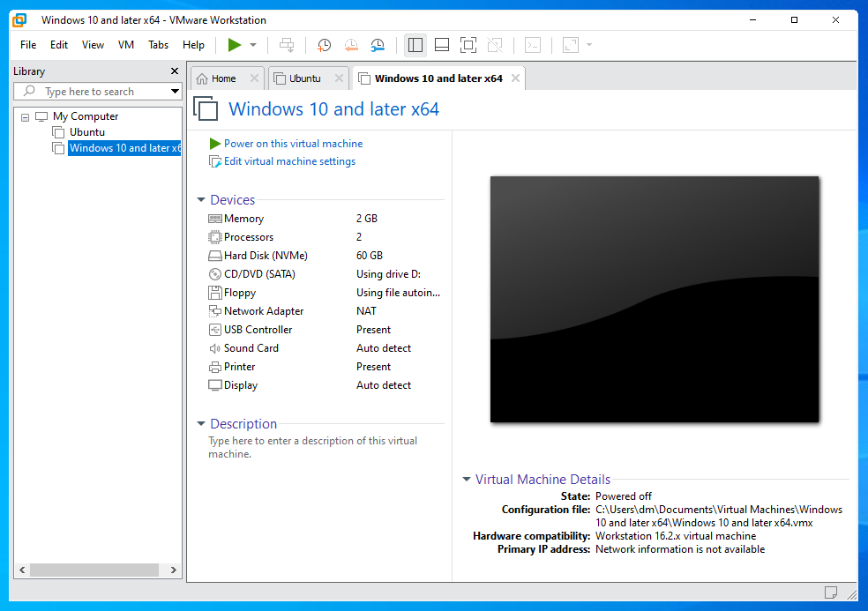This screenshot has height=611, width=868.
Task: Revert to snapshot toolbar icon
Action: point(351,45)
